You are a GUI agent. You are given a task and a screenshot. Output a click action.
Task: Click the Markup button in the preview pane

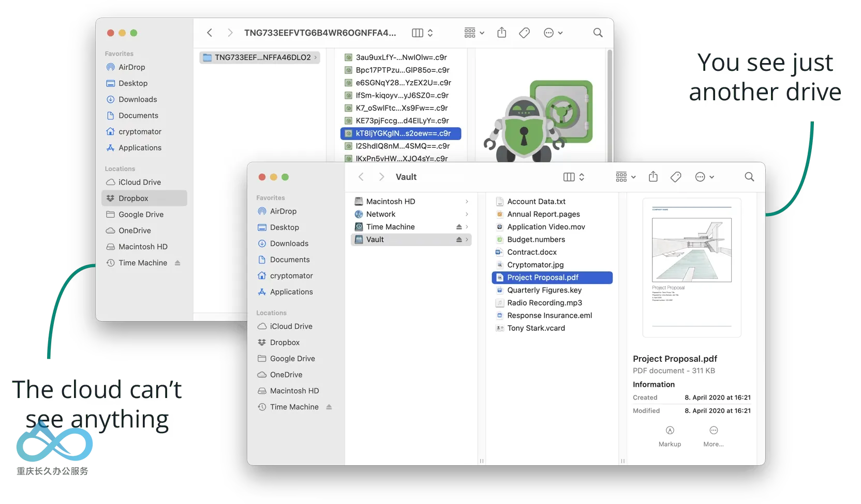(x=670, y=436)
